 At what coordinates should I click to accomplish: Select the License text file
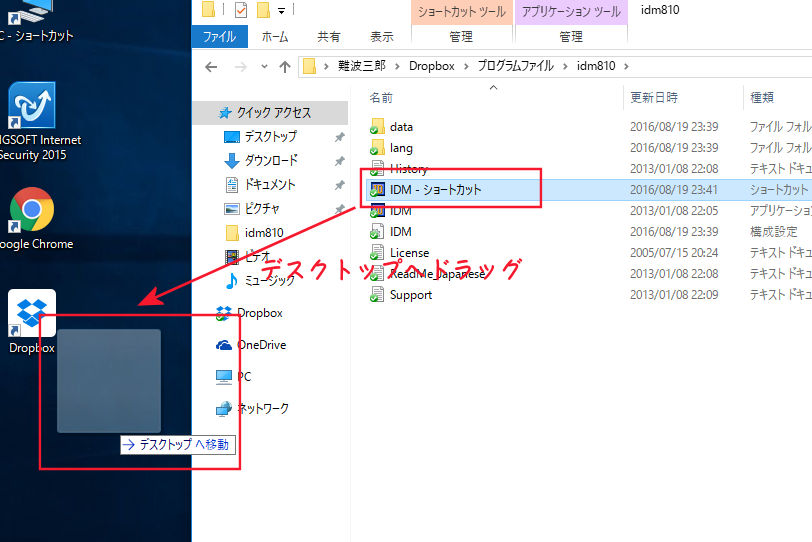point(409,253)
